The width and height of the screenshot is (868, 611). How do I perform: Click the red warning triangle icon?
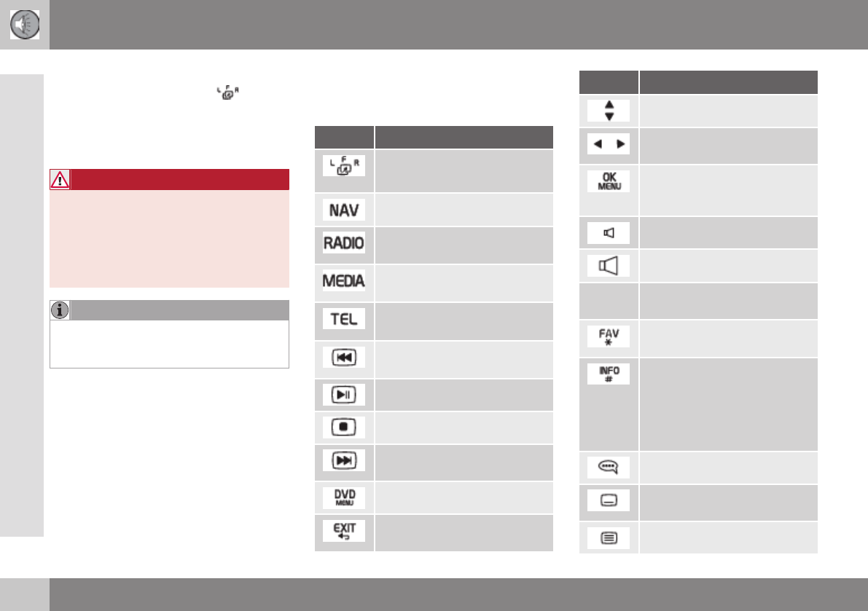point(60,180)
